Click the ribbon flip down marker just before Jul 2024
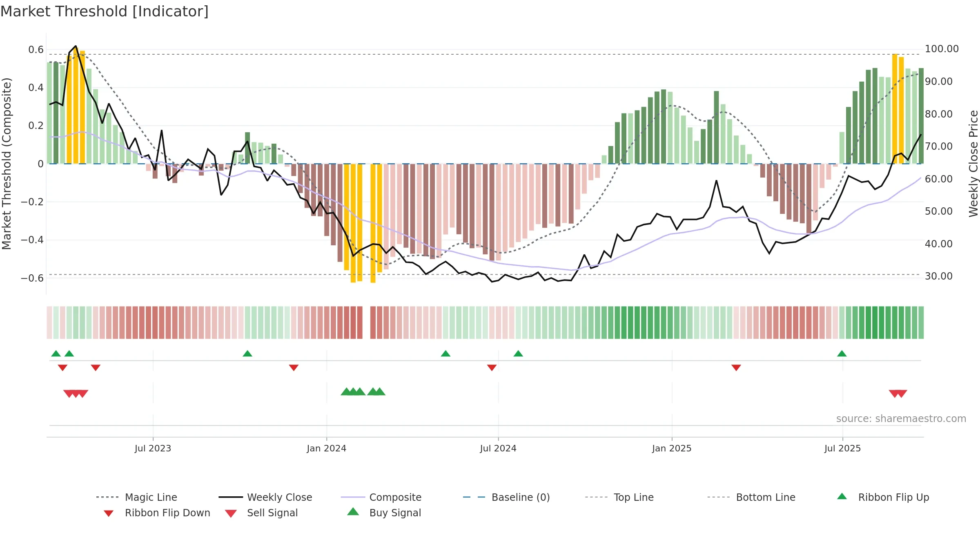Image resolution: width=980 pixels, height=551 pixels. [x=492, y=368]
